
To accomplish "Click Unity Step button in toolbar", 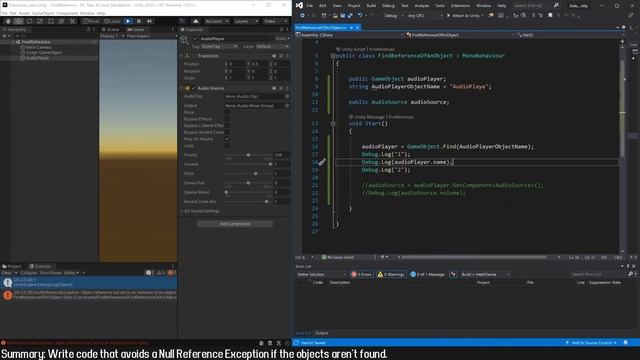I will pos(149,21).
